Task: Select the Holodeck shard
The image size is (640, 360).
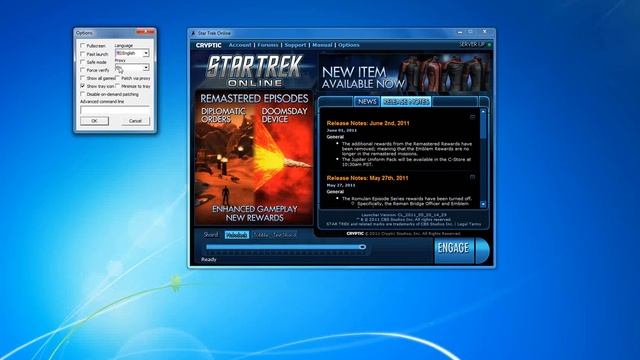Action: [236, 235]
